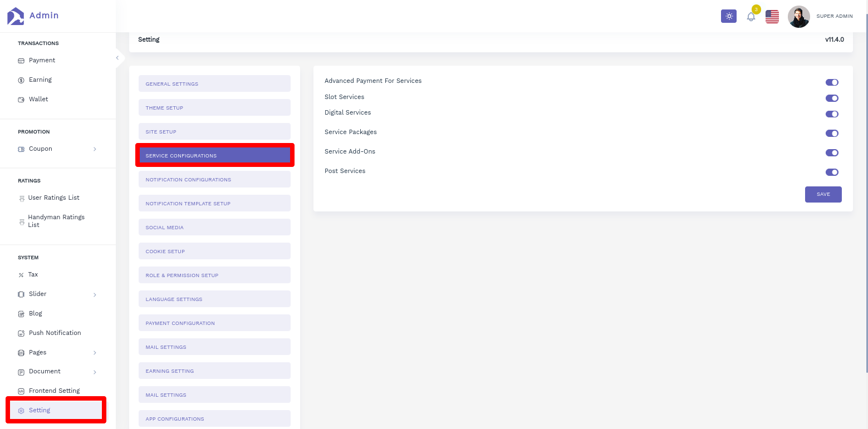This screenshot has height=429, width=868.
Task: Open the Site Setup tab
Action: pos(214,131)
